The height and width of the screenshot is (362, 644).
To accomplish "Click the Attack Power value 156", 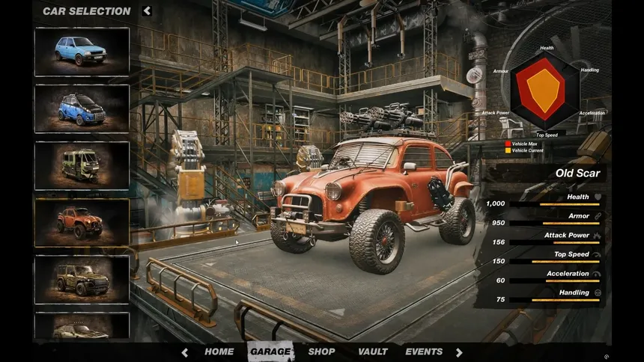I will tap(499, 242).
